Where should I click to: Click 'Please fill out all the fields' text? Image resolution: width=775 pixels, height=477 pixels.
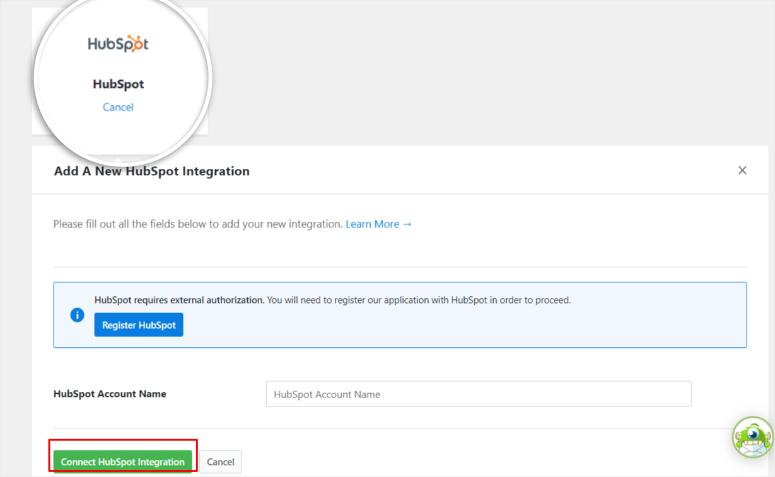click(x=198, y=224)
